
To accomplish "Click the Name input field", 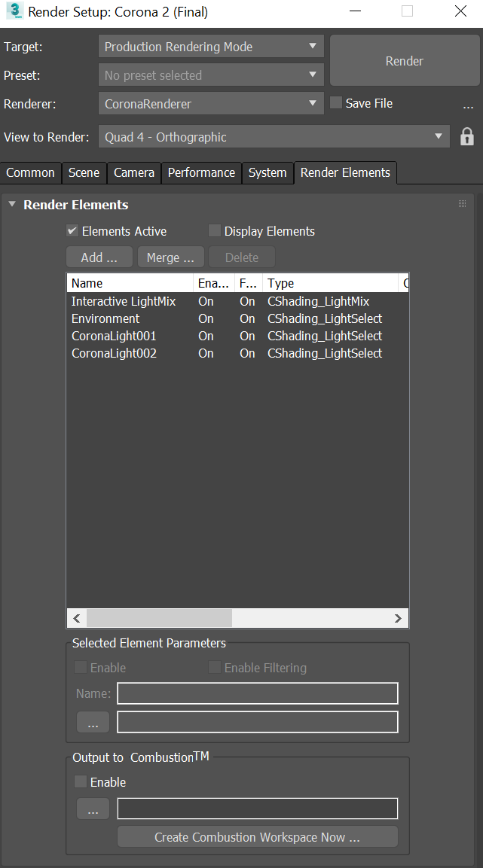I will [258, 693].
